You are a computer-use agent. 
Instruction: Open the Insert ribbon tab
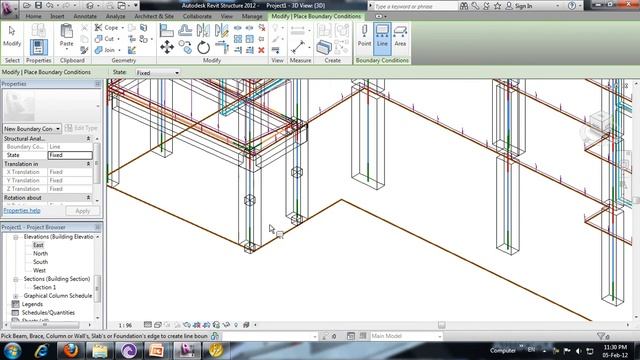point(57,16)
